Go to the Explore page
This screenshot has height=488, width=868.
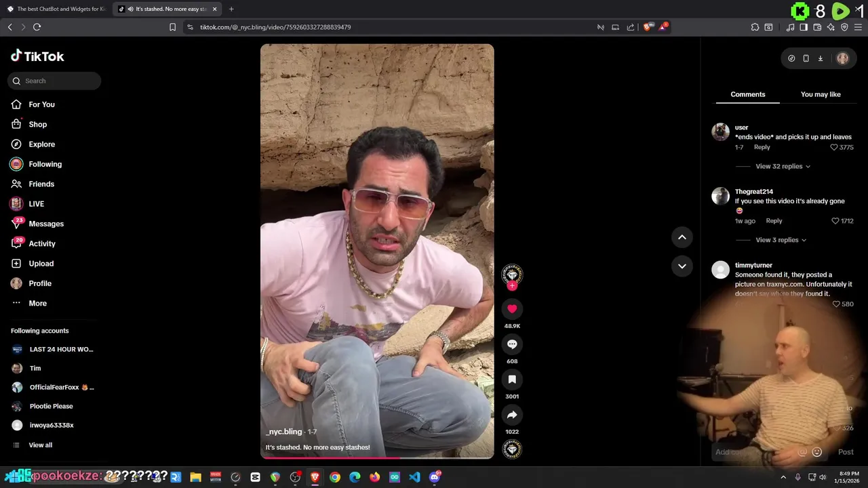[x=41, y=144]
